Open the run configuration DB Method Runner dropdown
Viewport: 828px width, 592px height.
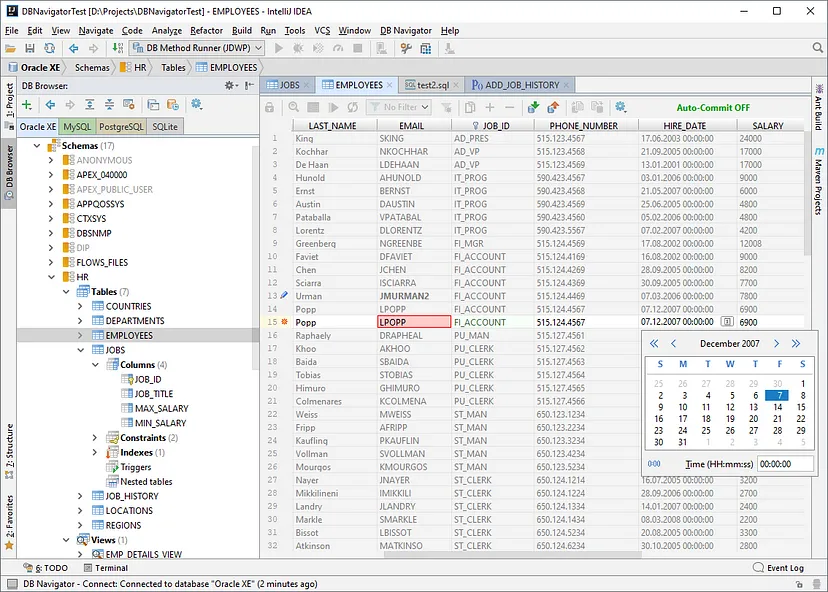click(197, 48)
